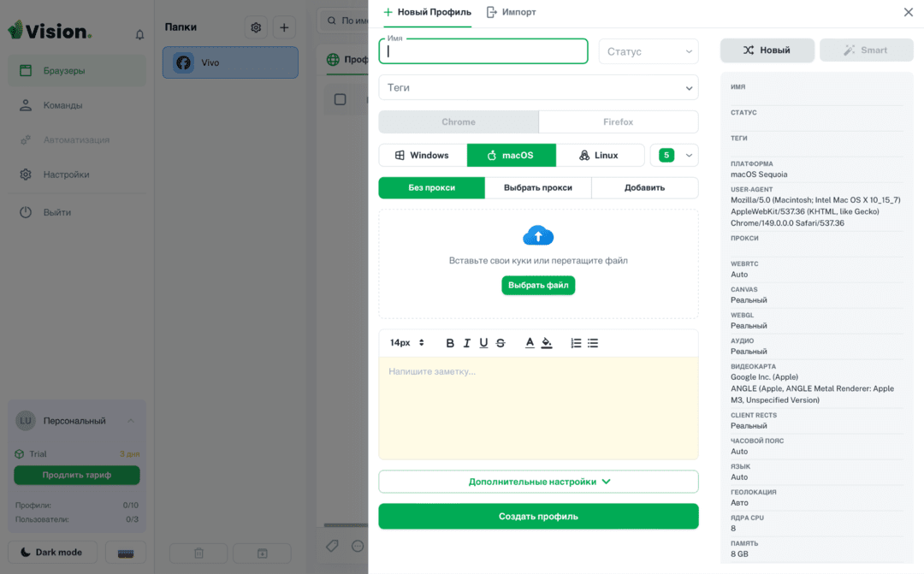Image resolution: width=924 pixels, height=574 pixels.
Task: Select Firefox browser type
Action: 619,122
